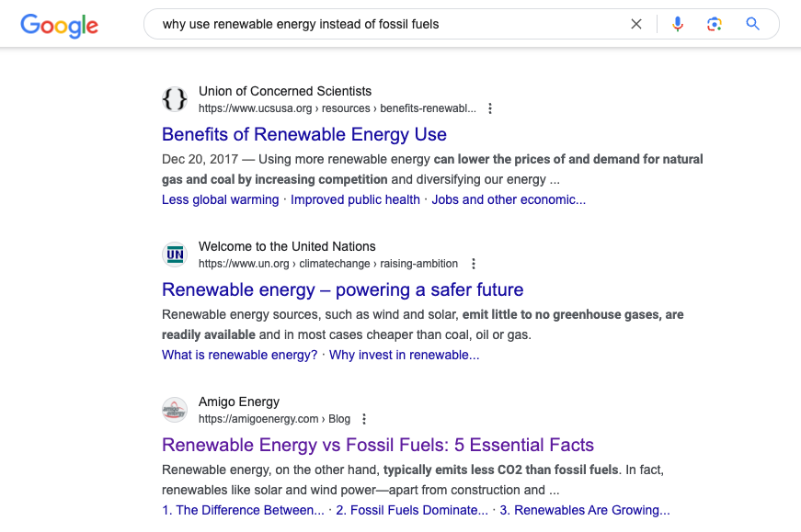Clear the search query with the X
801x532 pixels.
[636, 24]
